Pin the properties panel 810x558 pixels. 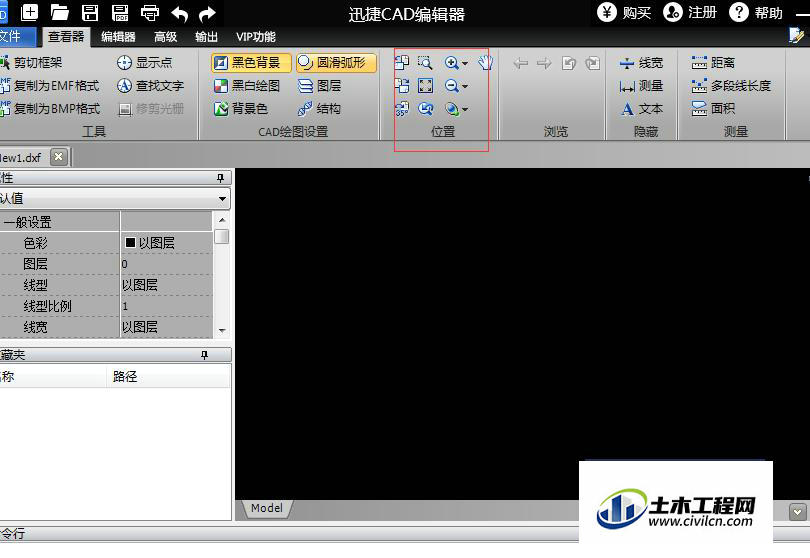point(221,178)
